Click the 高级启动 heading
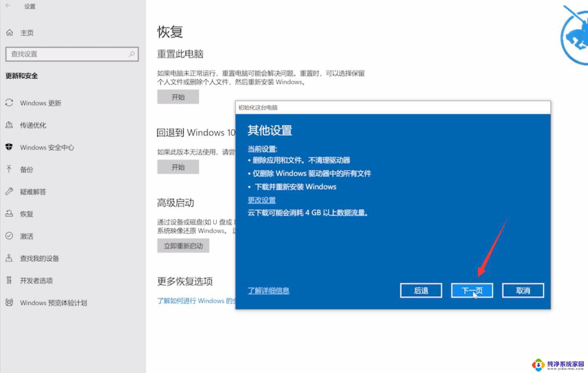This screenshot has width=588, height=373. click(x=176, y=202)
